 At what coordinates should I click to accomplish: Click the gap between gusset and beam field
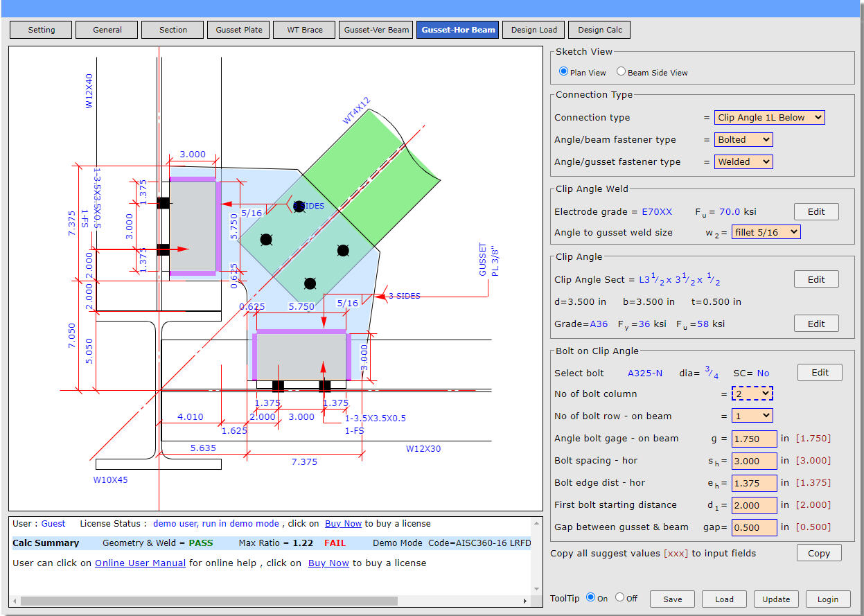click(x=754, y=527)
